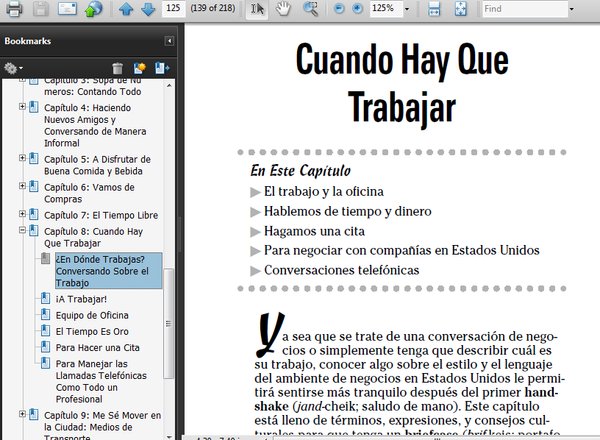600x440 pixels.
Task: Click text 'Hablemos de tiempo y dinero'
Action: pos(348,211)
